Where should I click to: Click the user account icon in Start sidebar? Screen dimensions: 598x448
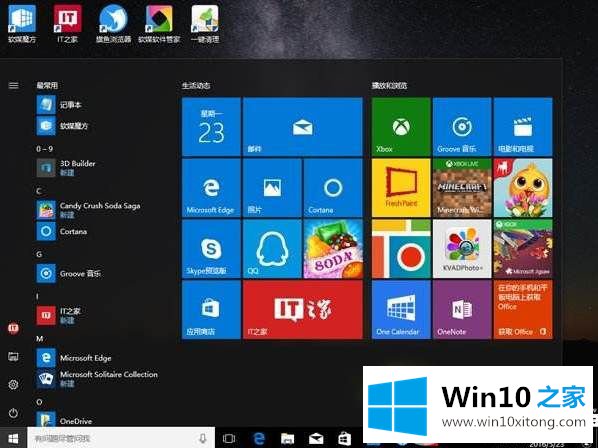pyautogui.click(x=13, y=328)
